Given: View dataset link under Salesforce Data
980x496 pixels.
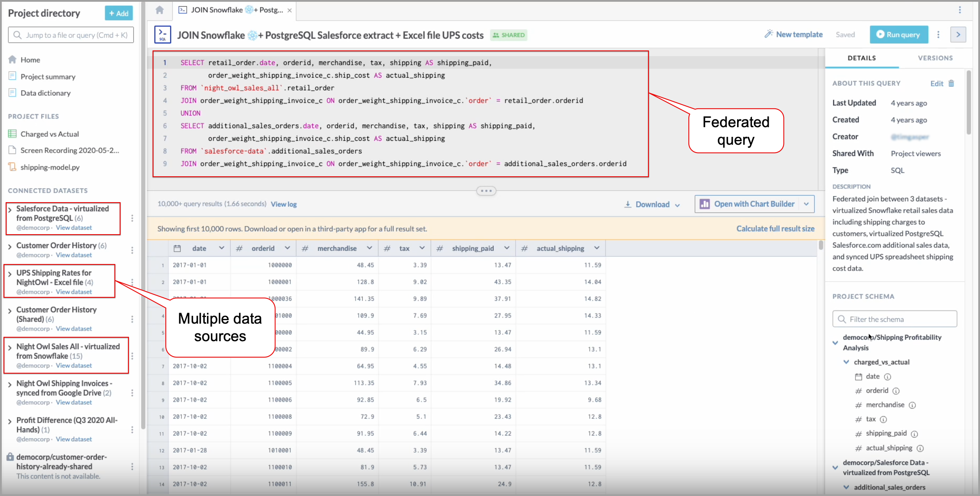Looking at the screenshot, I should click(x=74, y=228).
